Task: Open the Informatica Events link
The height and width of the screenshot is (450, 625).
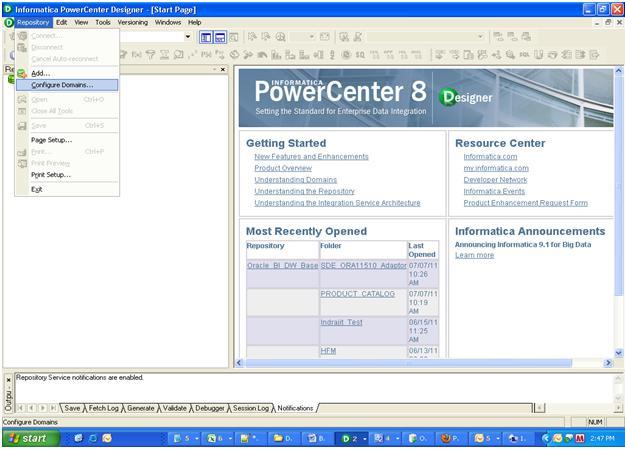Action: point(494,191)
